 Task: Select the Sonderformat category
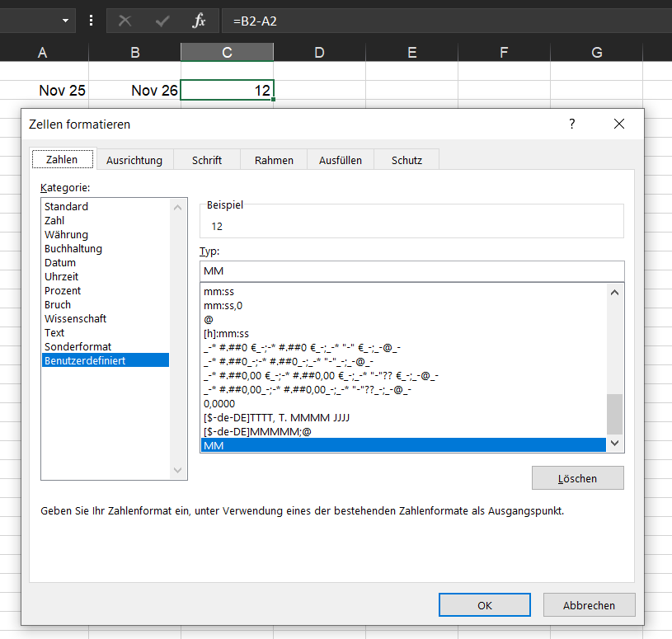[x=106, y=347]
